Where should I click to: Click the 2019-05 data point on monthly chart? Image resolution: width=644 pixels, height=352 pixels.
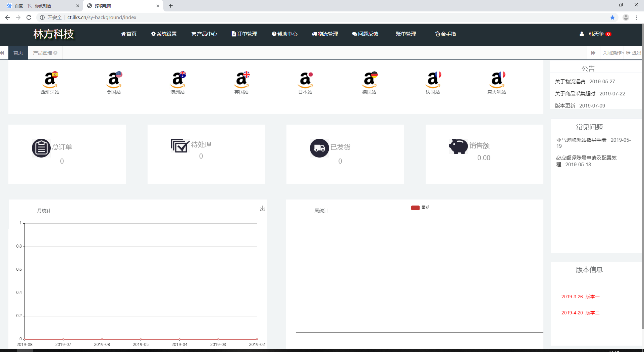141,339
